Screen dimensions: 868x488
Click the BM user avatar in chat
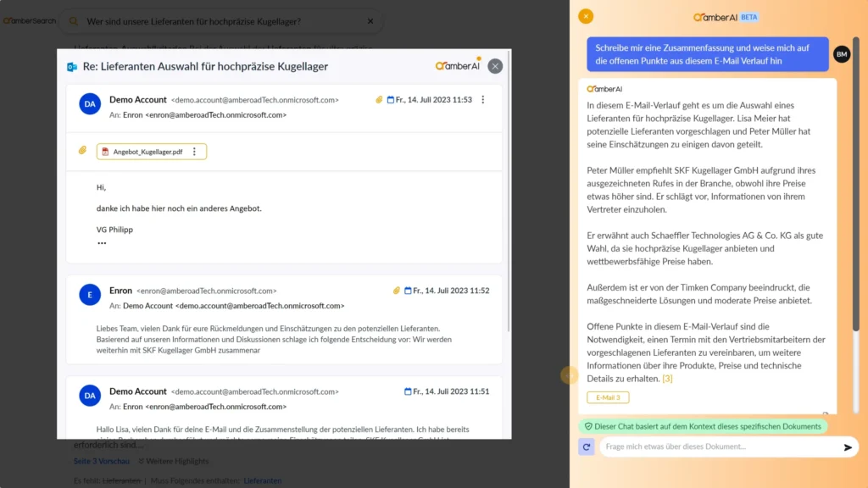[841, 54]
